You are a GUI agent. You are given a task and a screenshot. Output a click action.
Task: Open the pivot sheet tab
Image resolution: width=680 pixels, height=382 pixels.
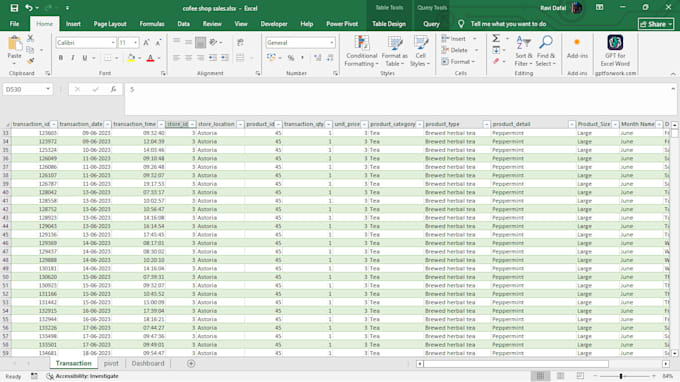pyautogui.click(x=111, y=363)
